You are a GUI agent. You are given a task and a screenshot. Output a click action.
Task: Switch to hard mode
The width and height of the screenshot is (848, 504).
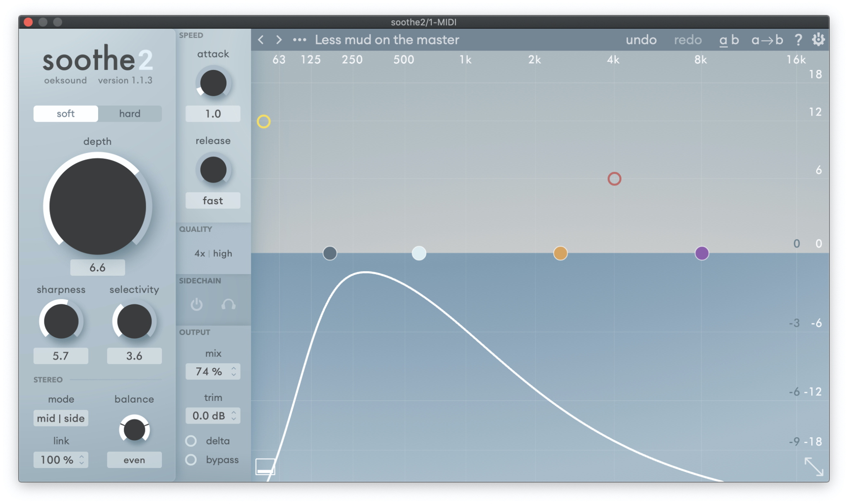point(130,113)
